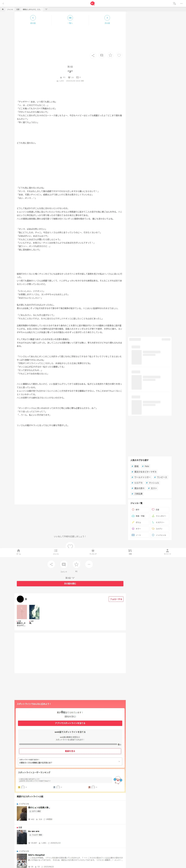
Task: Open the As we are cover thumbnail
Action: point(22,837)
